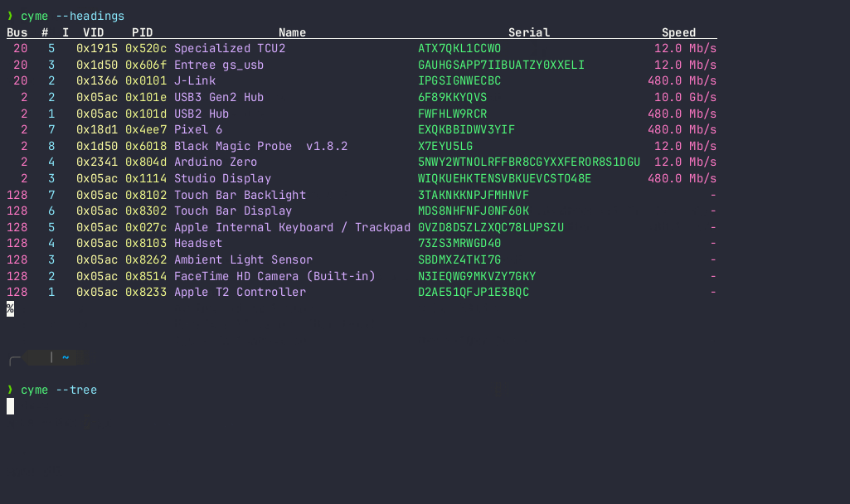Click the Pixel 6 device name
This screenshot has width=850, height=504.
pos(198,130)
